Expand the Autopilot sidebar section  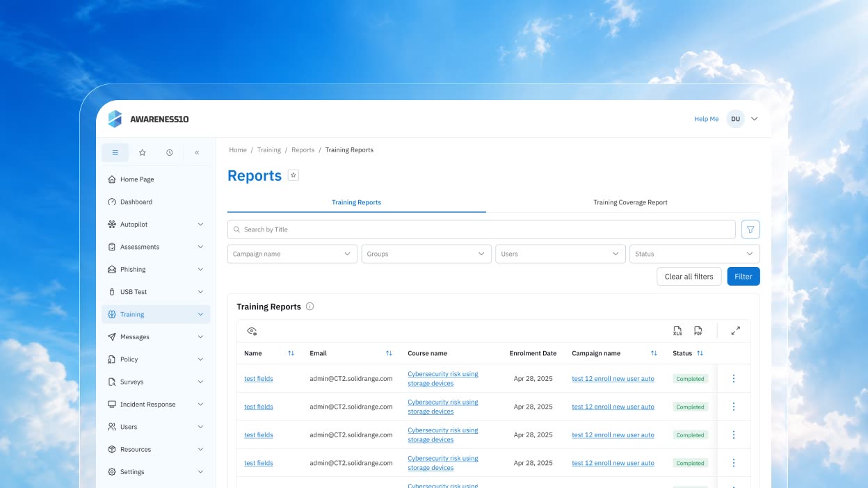[x=200, y=225]
